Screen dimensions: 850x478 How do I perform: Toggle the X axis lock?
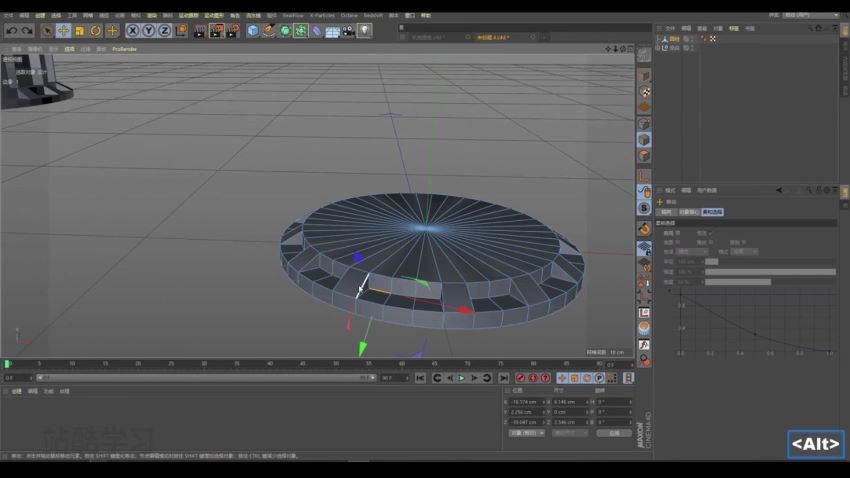tap(132, 31)
